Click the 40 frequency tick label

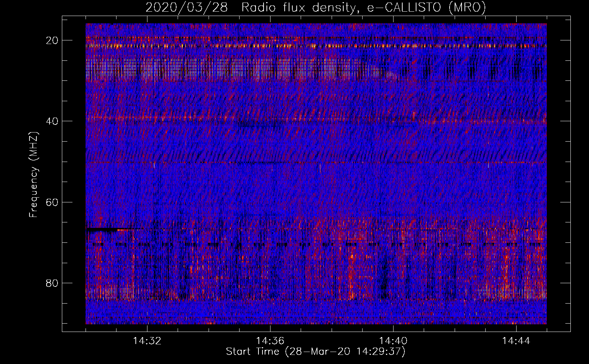coord(52,121)
